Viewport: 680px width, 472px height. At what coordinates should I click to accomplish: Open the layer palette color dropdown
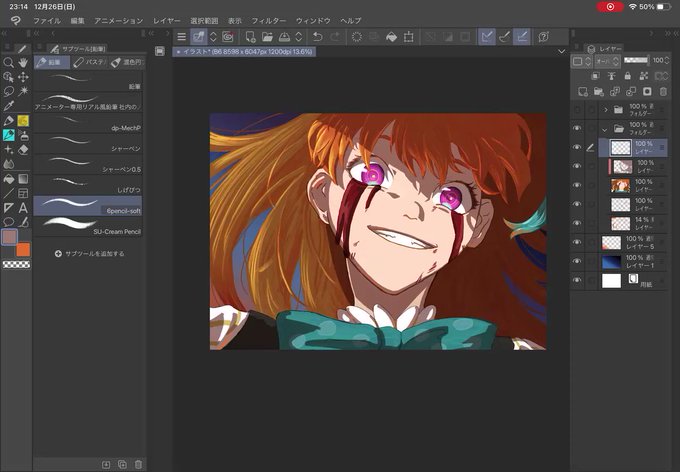(x=582, y=61)
